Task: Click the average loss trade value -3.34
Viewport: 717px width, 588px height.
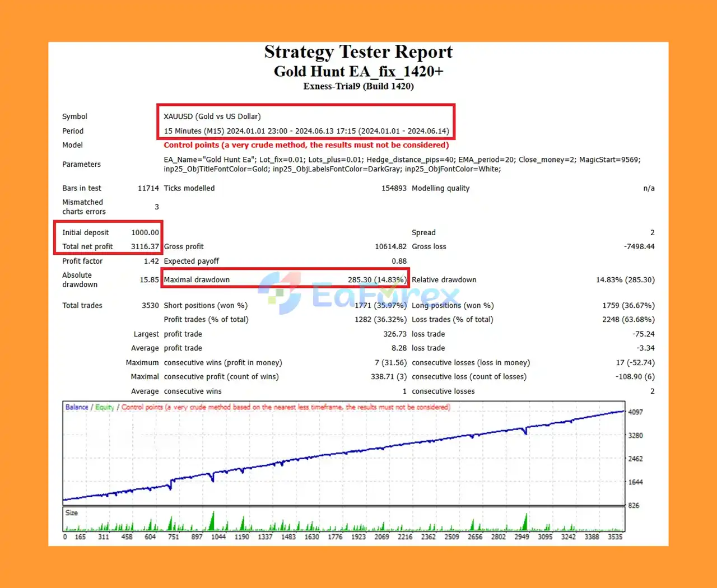Action: coord(646,348)
